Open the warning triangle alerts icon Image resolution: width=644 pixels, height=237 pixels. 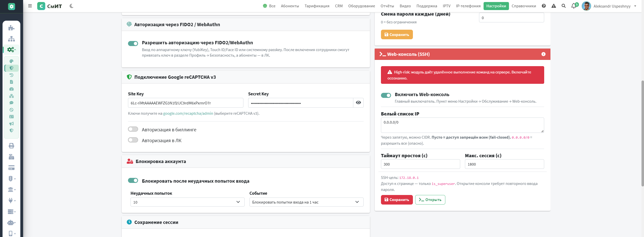554,6
